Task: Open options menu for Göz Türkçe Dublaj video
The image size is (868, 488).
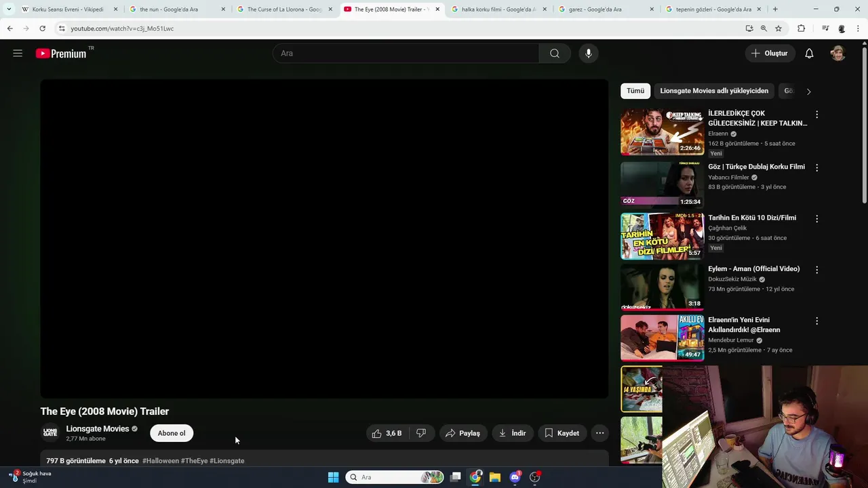Action: pyautogui.click(x=816, y=167)
